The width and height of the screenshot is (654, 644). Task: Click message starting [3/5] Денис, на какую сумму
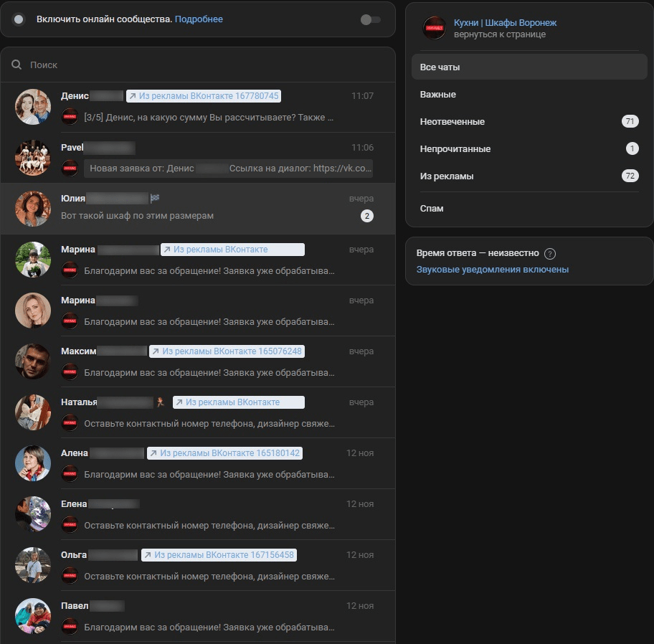[209, 117]
